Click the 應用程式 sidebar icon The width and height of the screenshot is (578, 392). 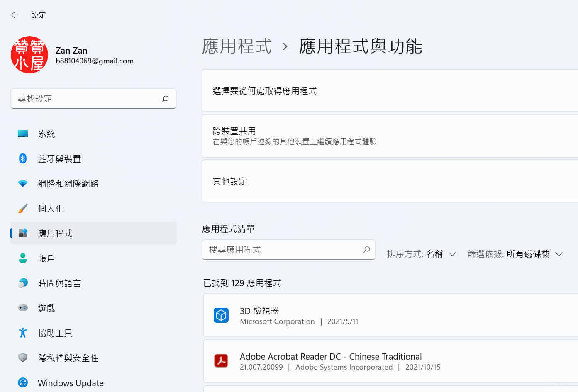23,234
